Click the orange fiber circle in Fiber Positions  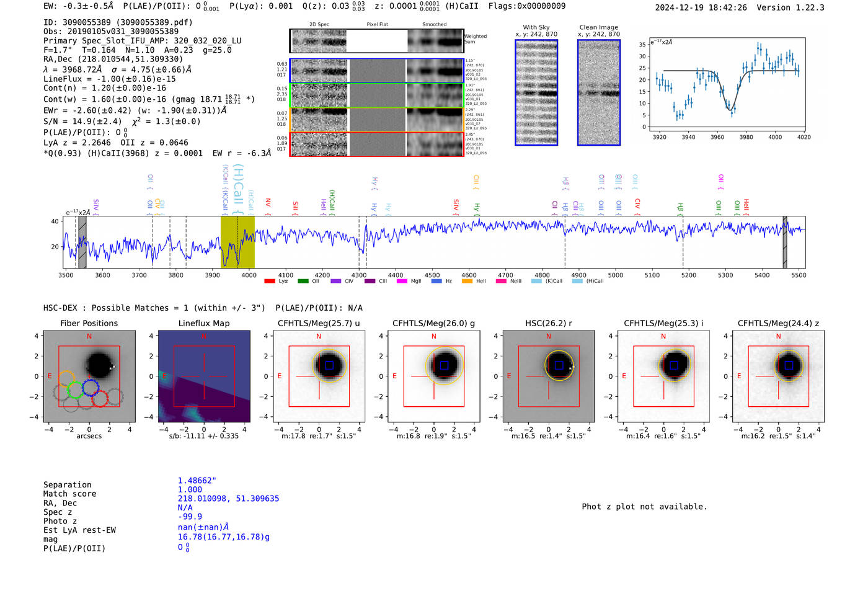(67, 380)
